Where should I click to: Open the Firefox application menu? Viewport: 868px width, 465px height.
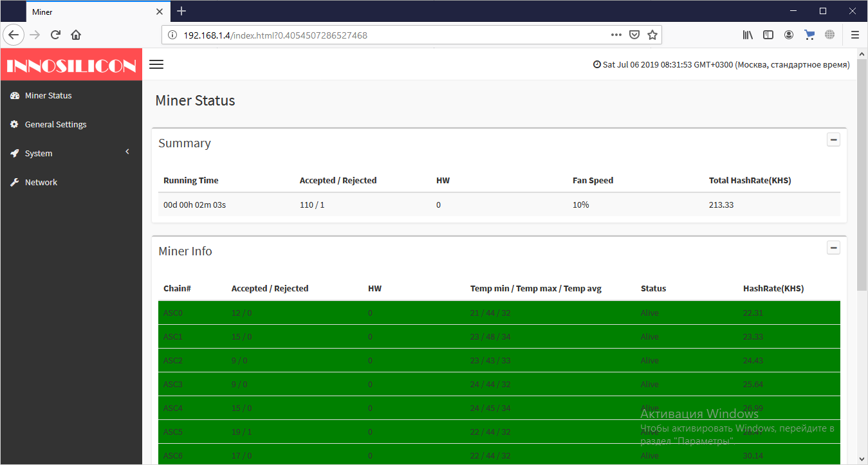point(854,35)
